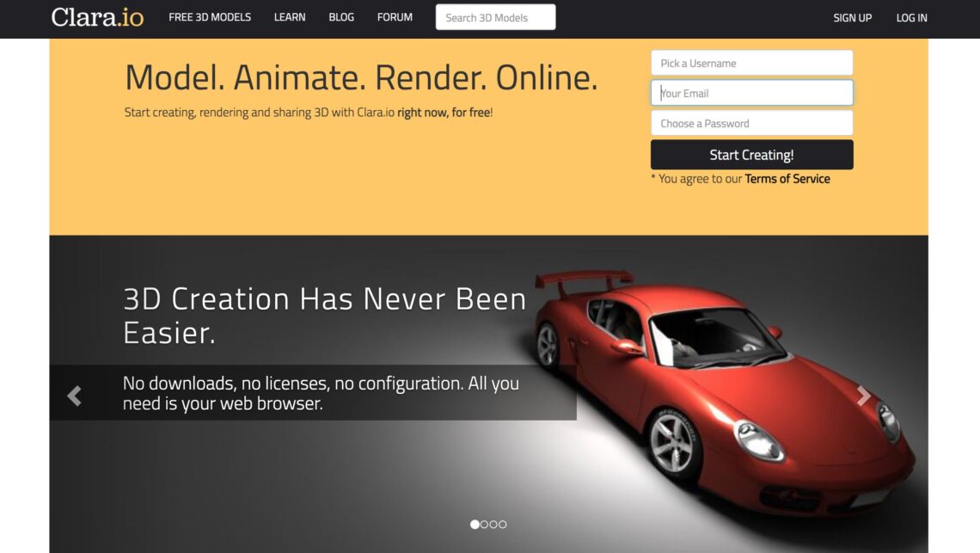Screen dimensions: 980x553
Task: Select the second carousel indicator dot
Action: pos(484,524)
